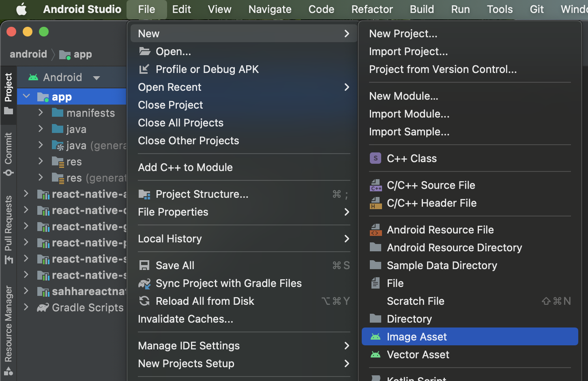Click Invalidate Caches option
Viewport: 588px width, 381px height.
[x=185, y=319]
